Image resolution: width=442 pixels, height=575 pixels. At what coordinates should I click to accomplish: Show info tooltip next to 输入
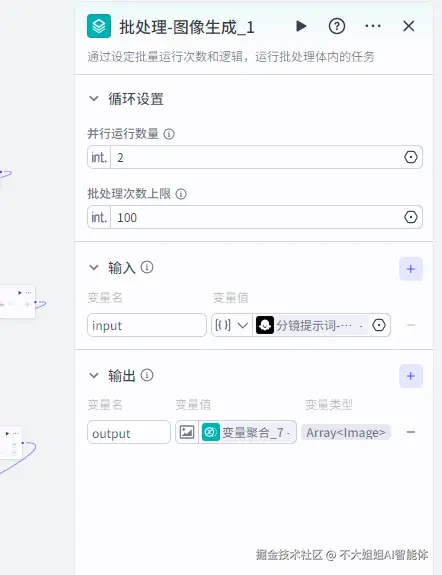tap(147, 267)
